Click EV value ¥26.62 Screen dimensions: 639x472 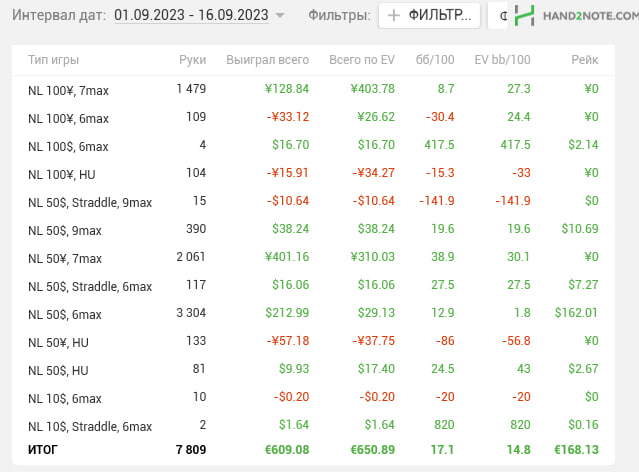tap(376, 117)
